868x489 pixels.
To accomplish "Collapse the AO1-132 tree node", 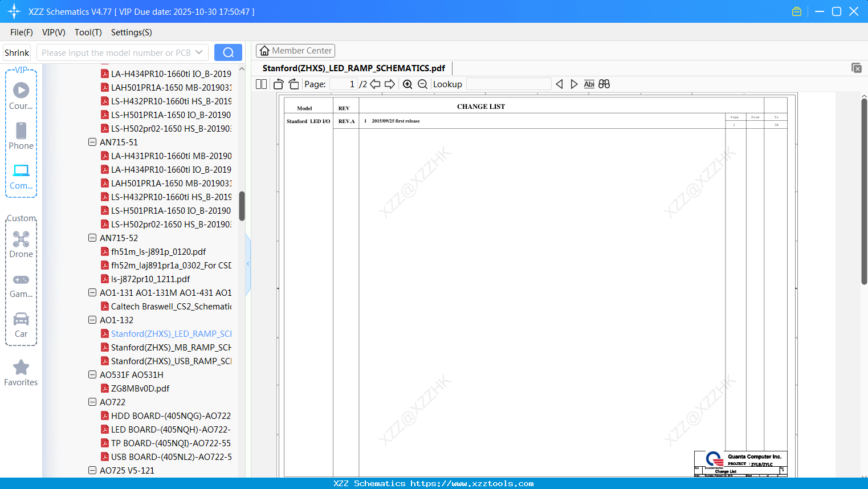I will 92,320.
